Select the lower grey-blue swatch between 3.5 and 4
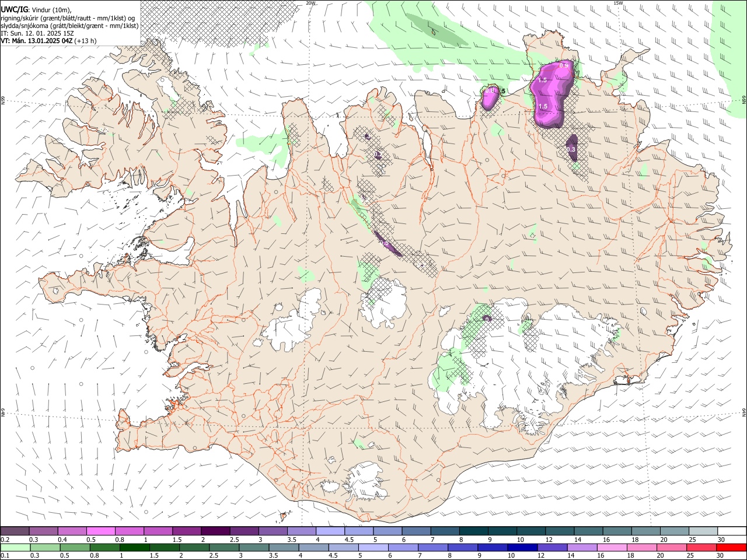The height and width of the screenshot is (560, 747). [284, 548]
